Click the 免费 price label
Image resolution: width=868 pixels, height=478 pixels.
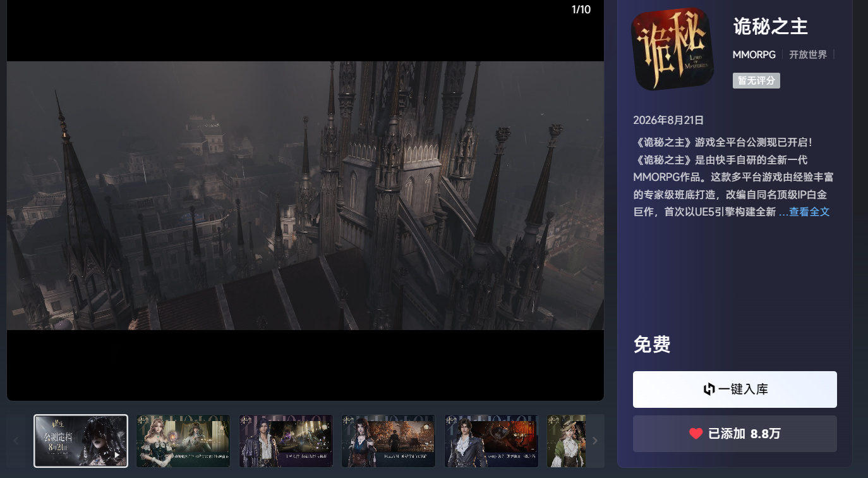(652, 345)
